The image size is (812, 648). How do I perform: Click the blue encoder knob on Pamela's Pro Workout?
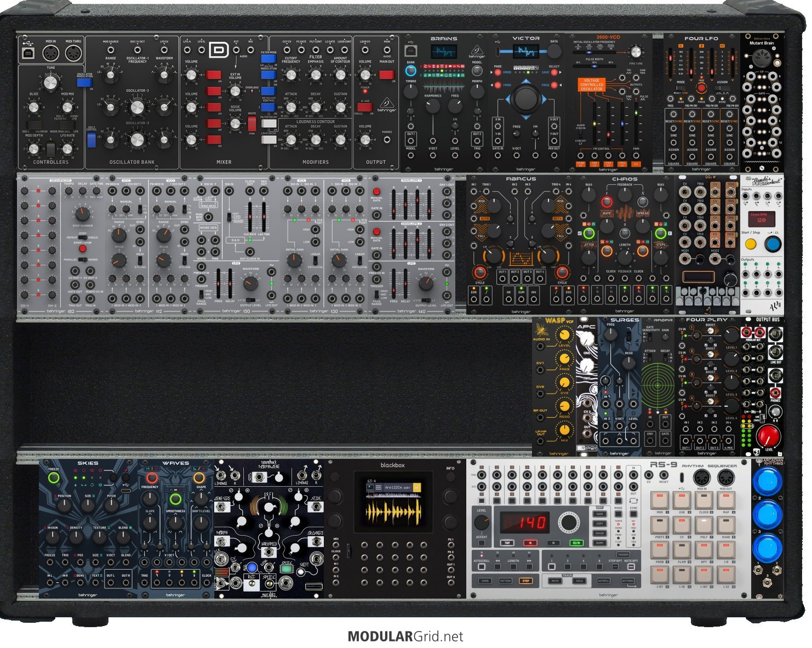[773, 244]
